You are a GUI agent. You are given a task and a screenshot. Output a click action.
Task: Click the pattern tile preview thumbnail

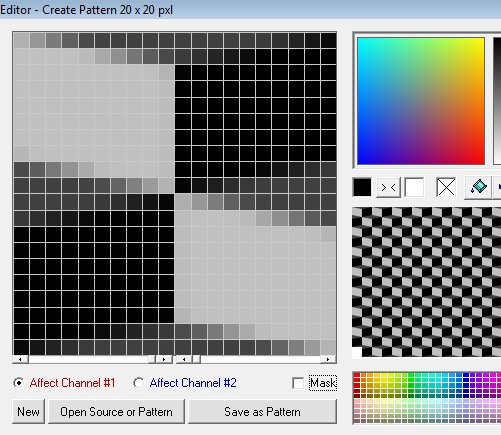click(x=426, y=282)
